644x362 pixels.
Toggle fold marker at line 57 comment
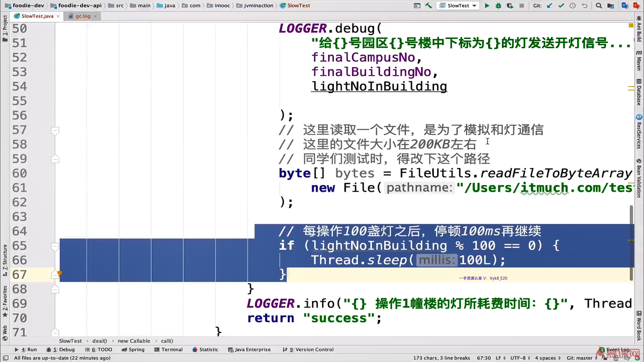[55, 130]
